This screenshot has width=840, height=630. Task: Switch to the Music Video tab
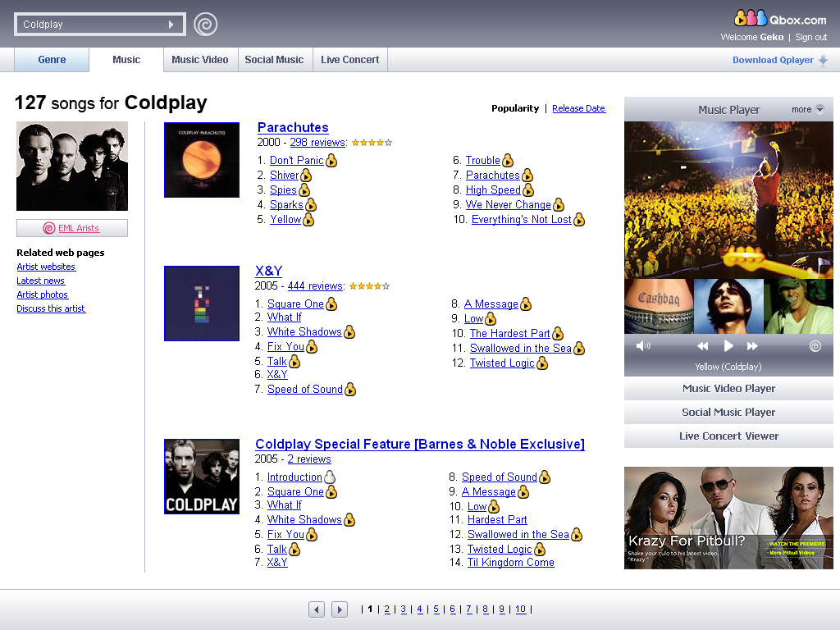(200, 59)
